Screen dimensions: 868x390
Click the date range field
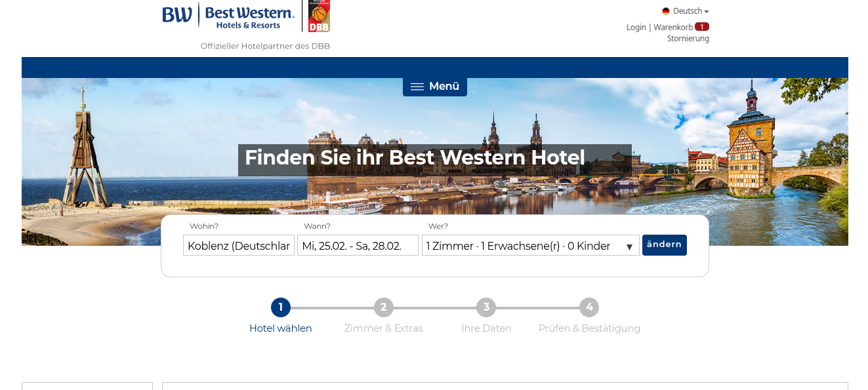(358, 246)
